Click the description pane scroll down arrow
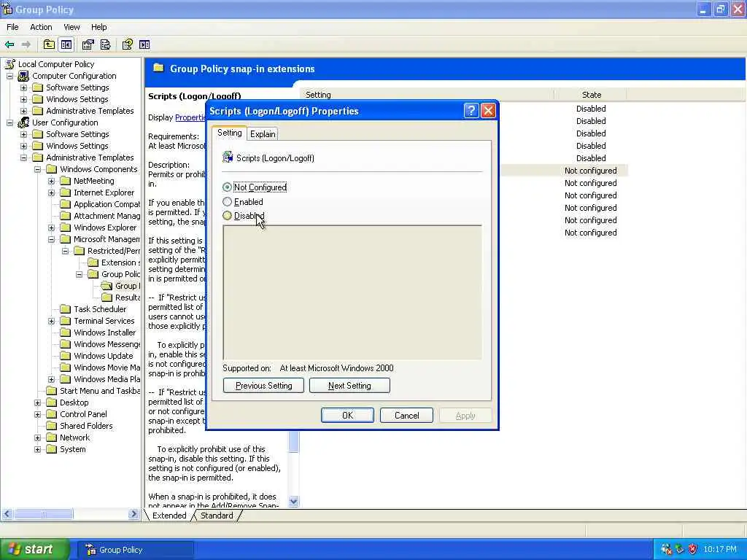 coord(293,501)
